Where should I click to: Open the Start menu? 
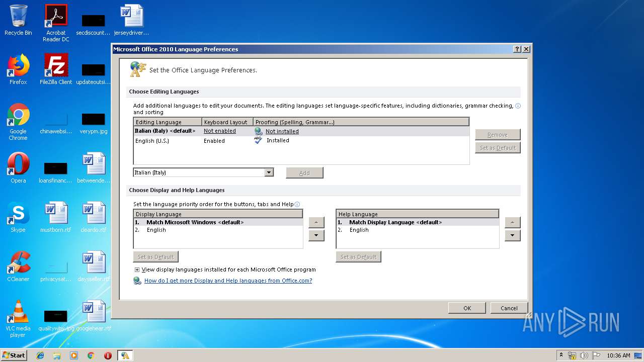14,355
